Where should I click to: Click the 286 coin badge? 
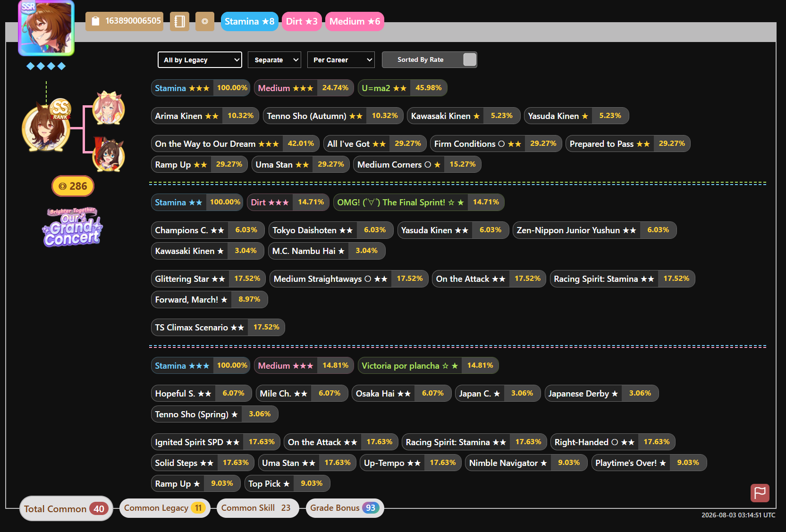click(x=73, y=186)
